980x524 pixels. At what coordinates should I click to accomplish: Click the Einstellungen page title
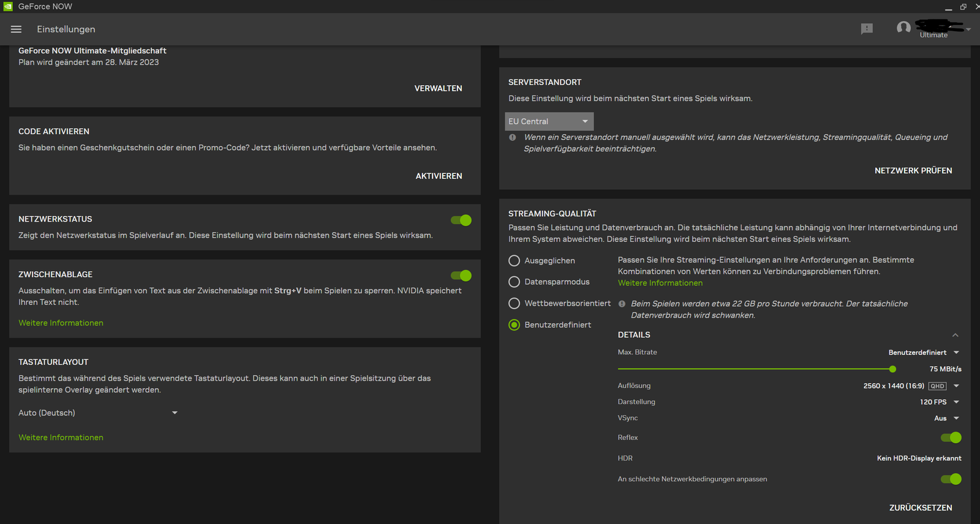(x=66, y=29)
